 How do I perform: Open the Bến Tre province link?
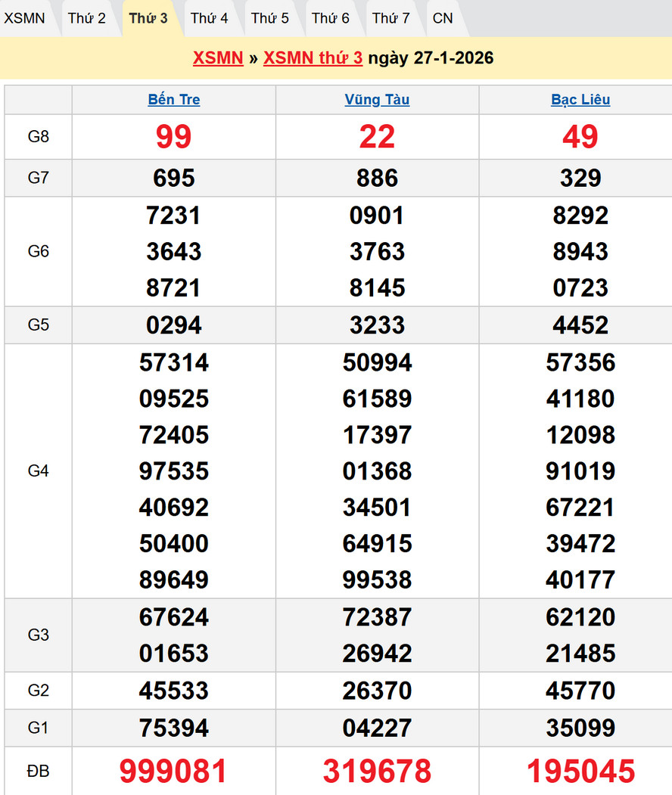pos(174,100)
